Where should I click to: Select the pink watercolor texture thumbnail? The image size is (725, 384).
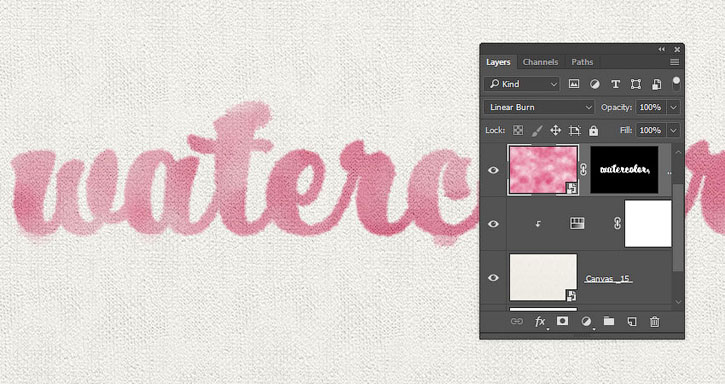tap(543, 170)
